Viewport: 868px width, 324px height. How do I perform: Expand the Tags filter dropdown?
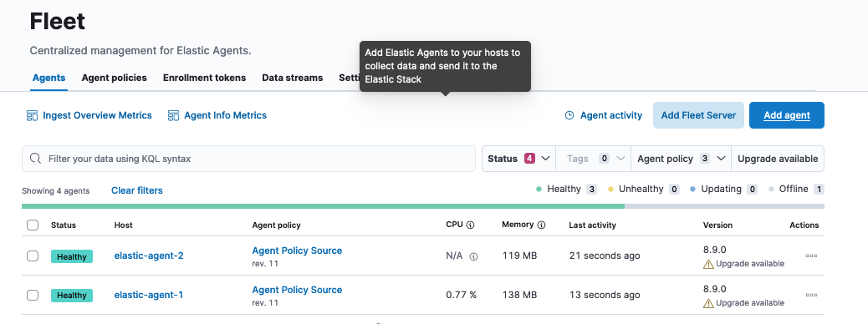594,159
